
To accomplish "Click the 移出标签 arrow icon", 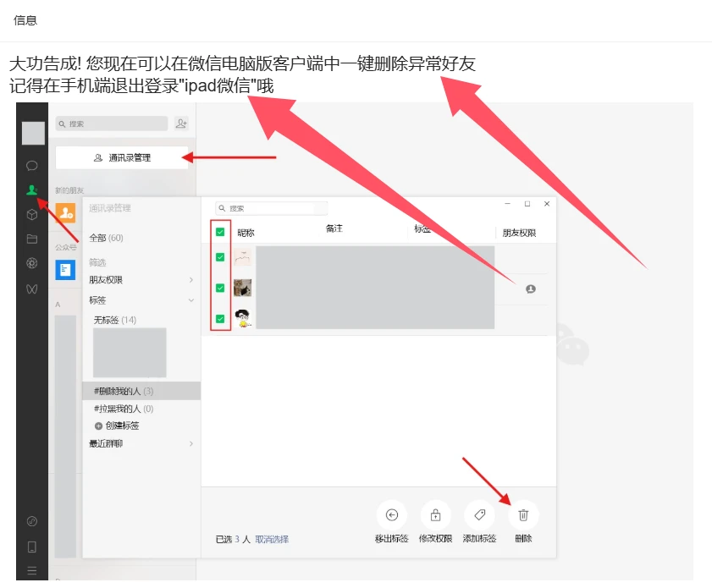I will coord(392,515).
